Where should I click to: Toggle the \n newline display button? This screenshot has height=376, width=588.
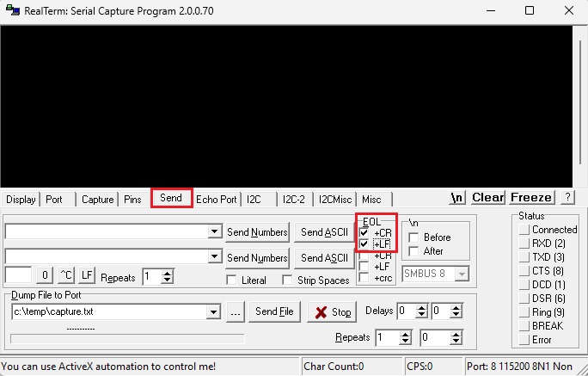(x=457, y=197)
